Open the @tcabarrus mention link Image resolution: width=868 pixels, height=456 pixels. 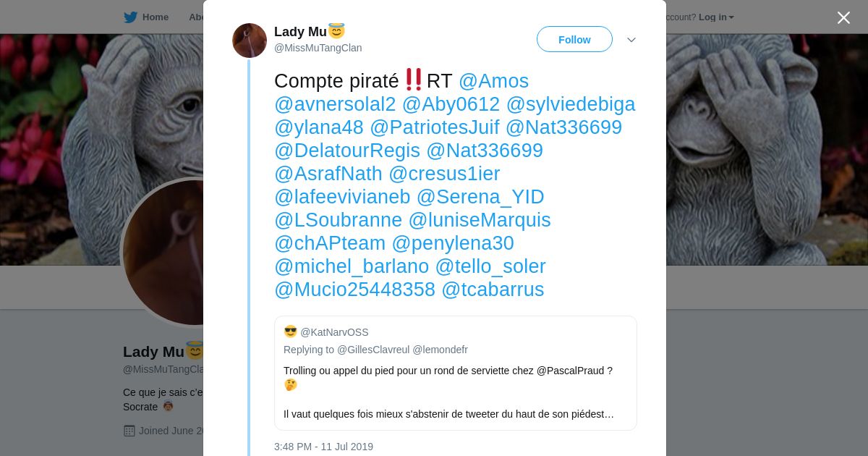click(x=493, y=290)
